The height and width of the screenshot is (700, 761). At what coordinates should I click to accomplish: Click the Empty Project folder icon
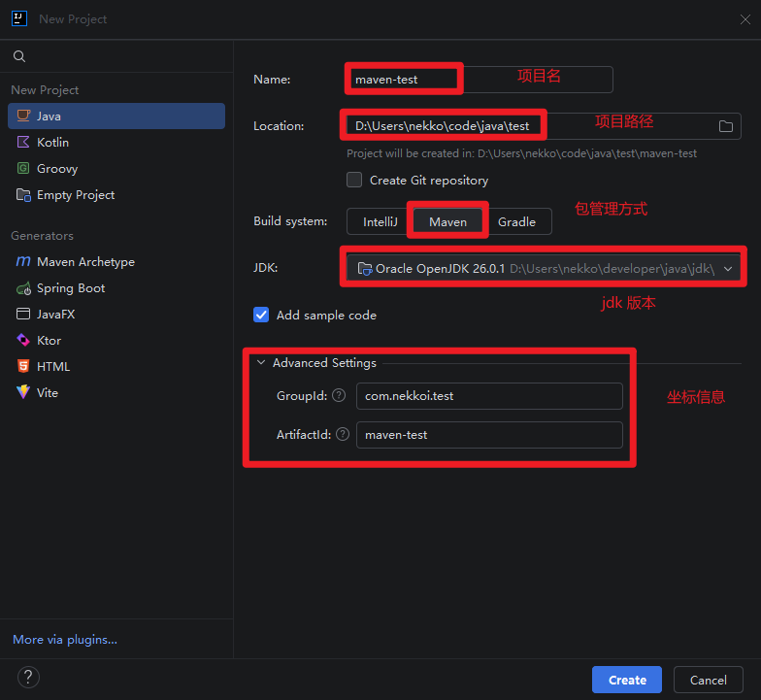click(x=23, y=194)
